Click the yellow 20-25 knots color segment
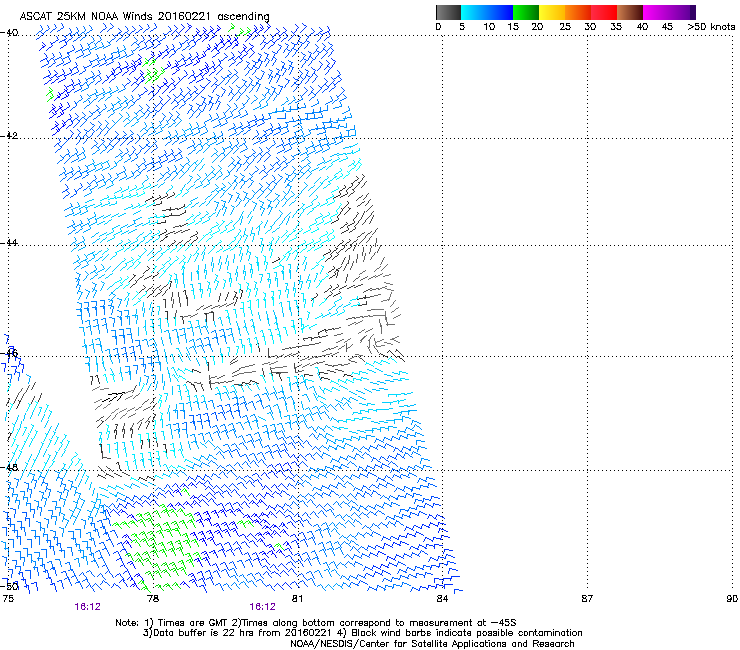This screenshot has height=650, width=740. coord(552,12)
